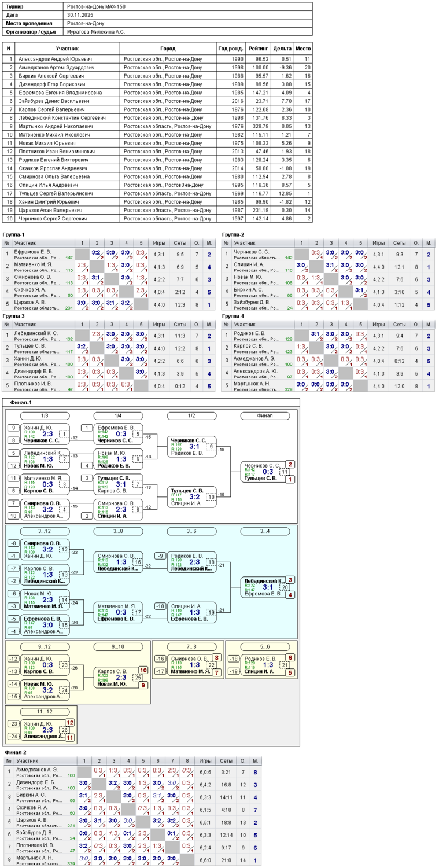Click the tournament name "Ростов-на-Дону MAX-150"

pos(96,6)
